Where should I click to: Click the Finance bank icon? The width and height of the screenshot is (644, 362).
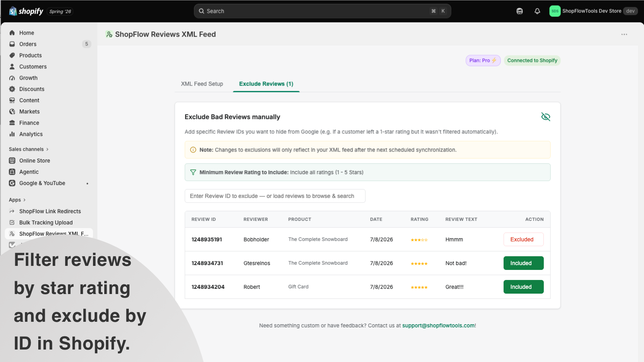pyautogui.click(x=12, y=123)
